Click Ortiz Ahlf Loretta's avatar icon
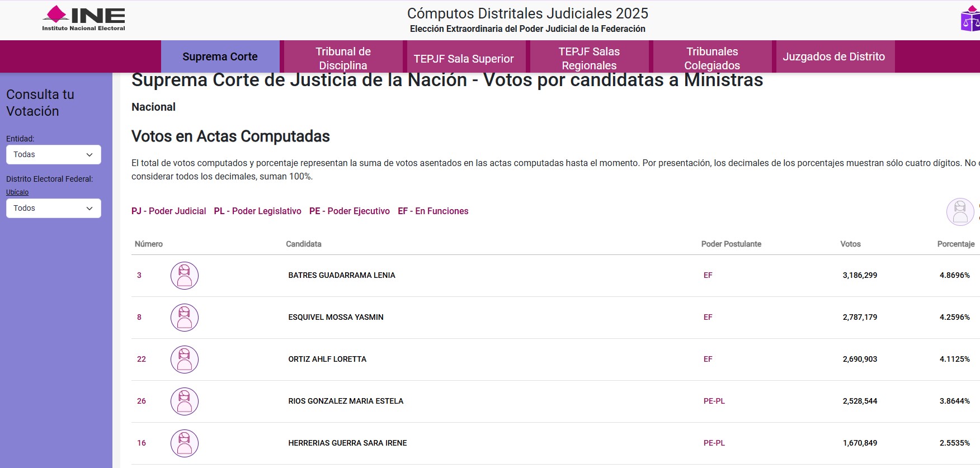Viewport: 980px width, 468px height. pos(185,360)
